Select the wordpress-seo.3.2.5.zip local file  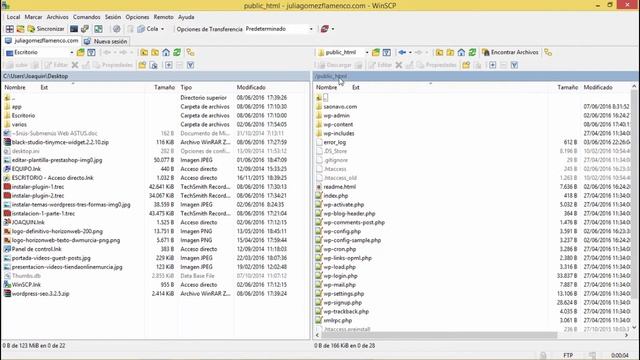pyautogui.click(x=40, y=293)
